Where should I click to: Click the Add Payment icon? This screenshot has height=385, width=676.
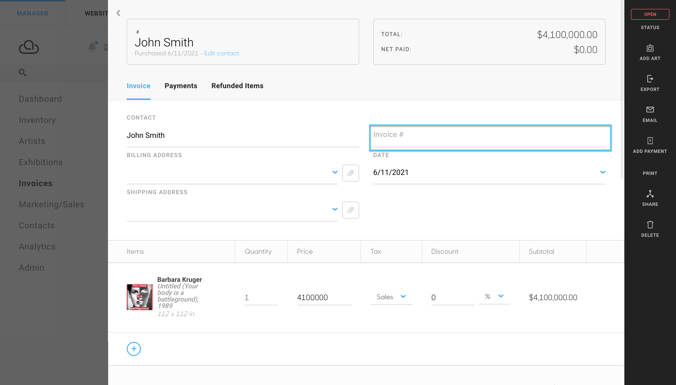650,141
